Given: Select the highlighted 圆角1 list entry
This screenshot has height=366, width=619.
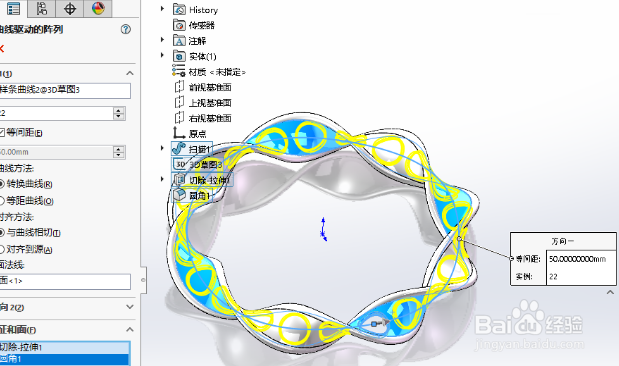Looking at the screenshot, I should 65,359.
